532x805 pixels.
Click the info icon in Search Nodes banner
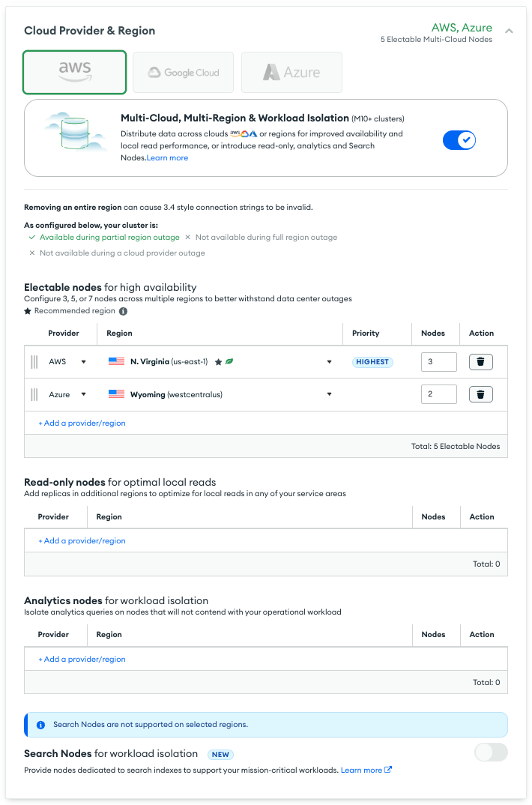tap(40, 725)
